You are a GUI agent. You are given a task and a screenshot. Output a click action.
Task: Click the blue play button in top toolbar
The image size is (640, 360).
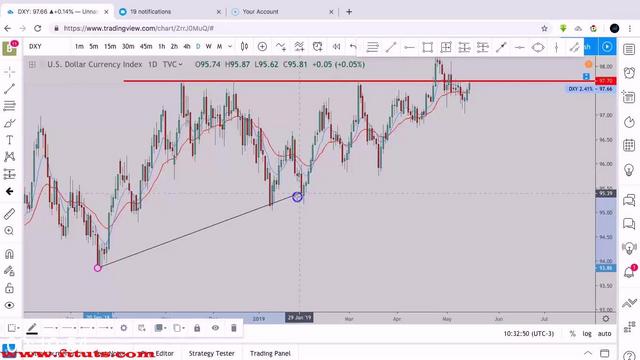tap(607, 47)
